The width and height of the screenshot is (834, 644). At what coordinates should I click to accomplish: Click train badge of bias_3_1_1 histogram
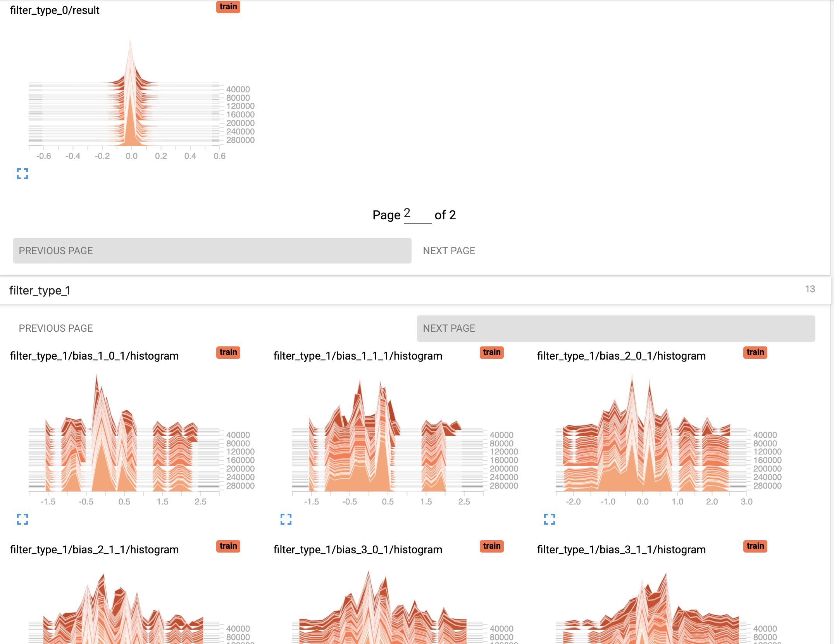pos(755,546)
